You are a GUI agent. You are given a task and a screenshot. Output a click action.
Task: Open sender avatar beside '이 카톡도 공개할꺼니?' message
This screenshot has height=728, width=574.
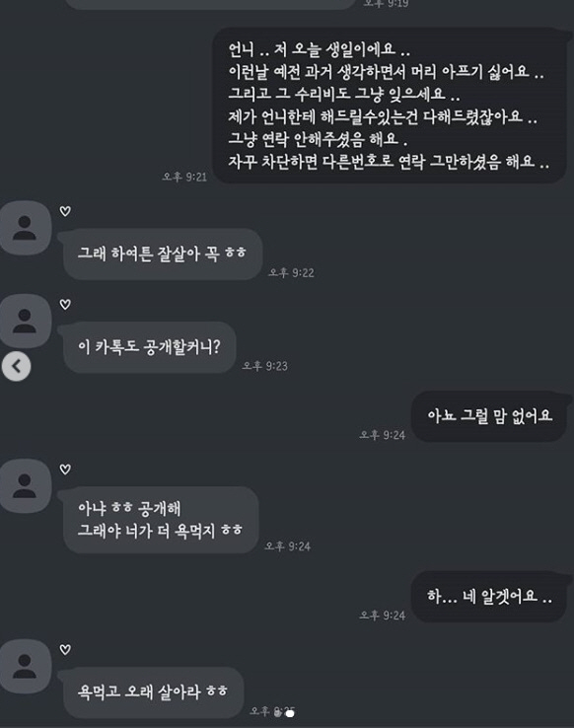(25, 321)
